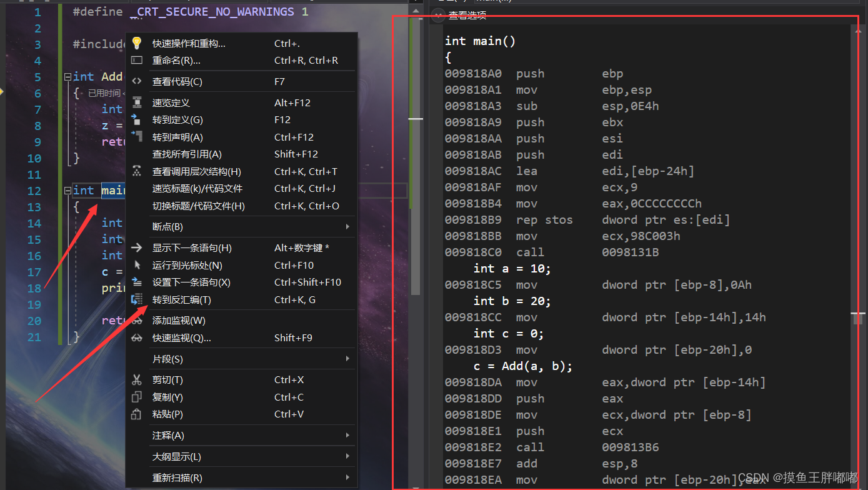Click the line 009818C0 call 0098131B
Screen dimensions: 868x490
tap(552, 252)
